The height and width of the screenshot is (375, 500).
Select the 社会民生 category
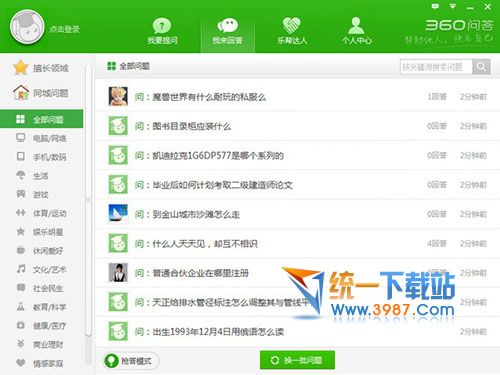click(41, 288)
